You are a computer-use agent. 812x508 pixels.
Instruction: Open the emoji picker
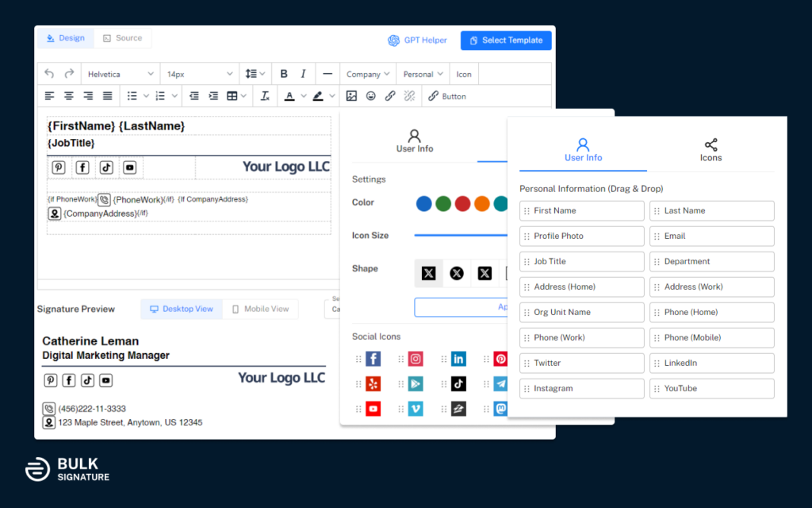click(370, 96)
